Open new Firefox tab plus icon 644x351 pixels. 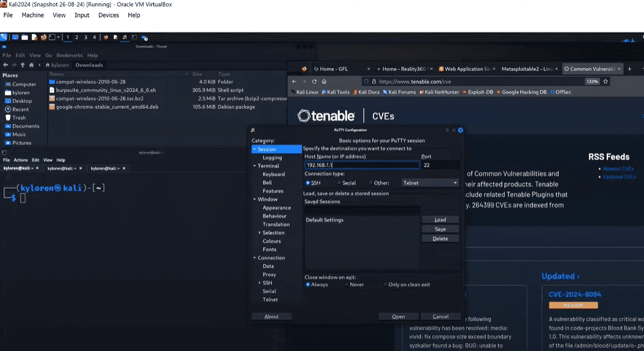click(630, 69)
